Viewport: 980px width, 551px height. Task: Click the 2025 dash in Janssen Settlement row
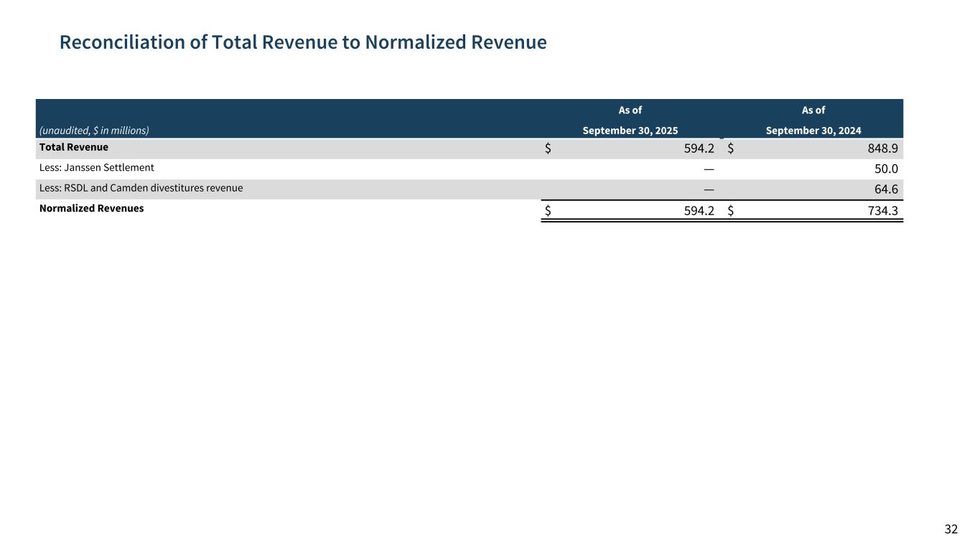click(x=709, y=169)
